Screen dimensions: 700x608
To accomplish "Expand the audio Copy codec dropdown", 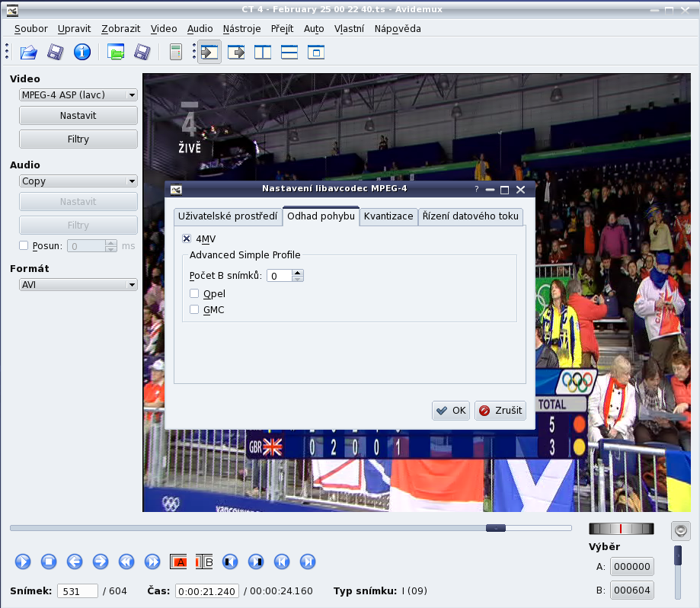I will click(x=78, y=181).
